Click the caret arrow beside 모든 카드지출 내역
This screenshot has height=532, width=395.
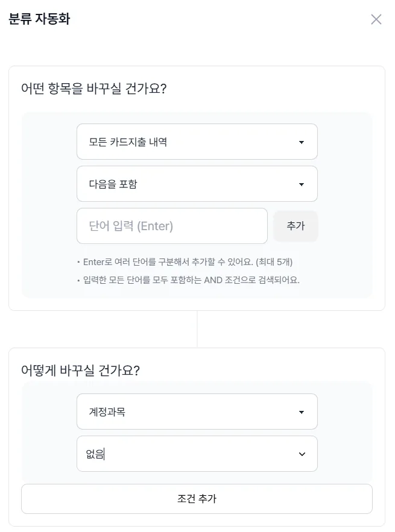302,142
